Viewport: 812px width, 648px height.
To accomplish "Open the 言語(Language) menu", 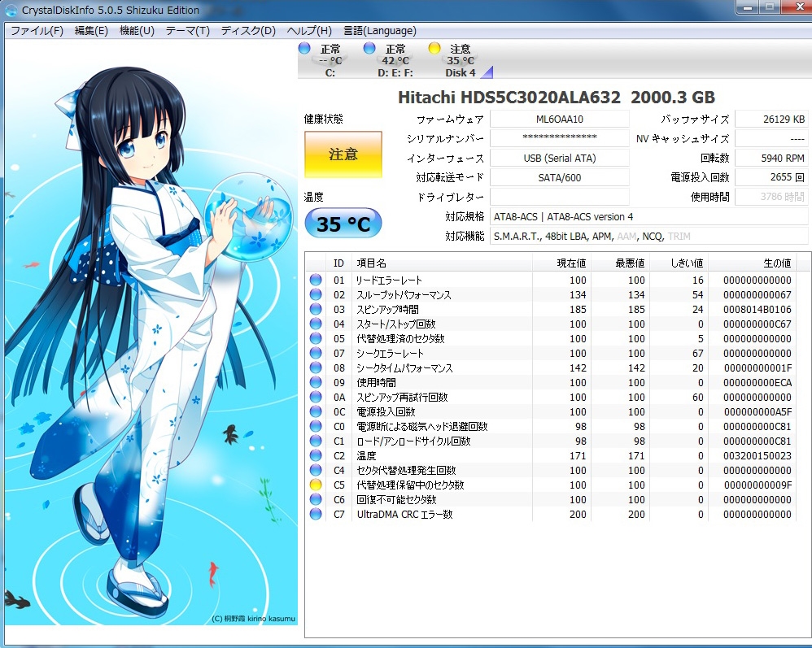I will pos(380,31).
